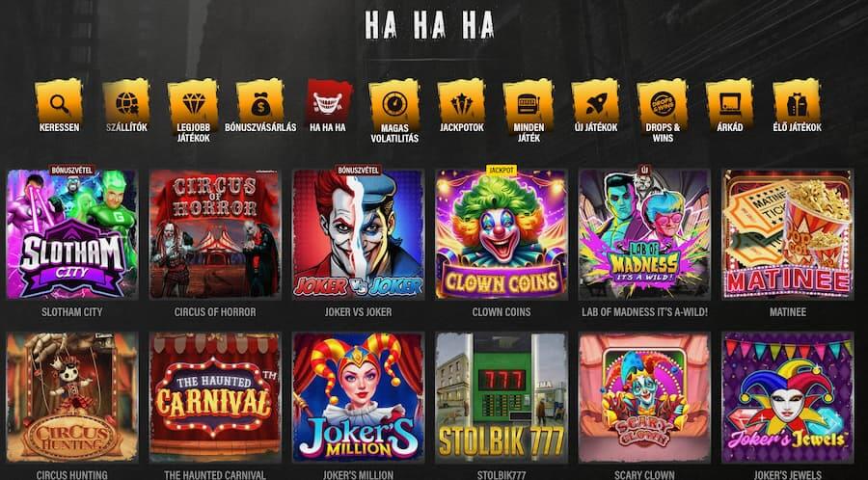The width and height of the screenshot is (868, 480).
Task: Open the Joker's Jewels game thumbnail
Action: (788, 397)
